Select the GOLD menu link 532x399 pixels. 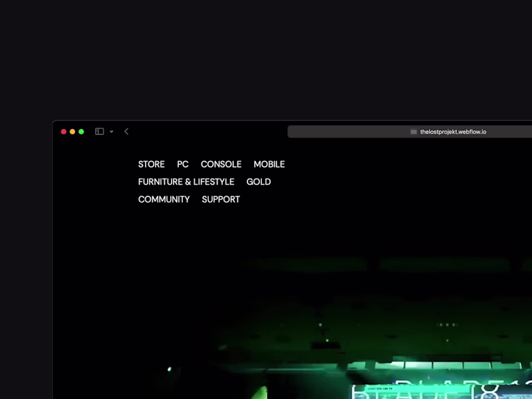point(259,182)
